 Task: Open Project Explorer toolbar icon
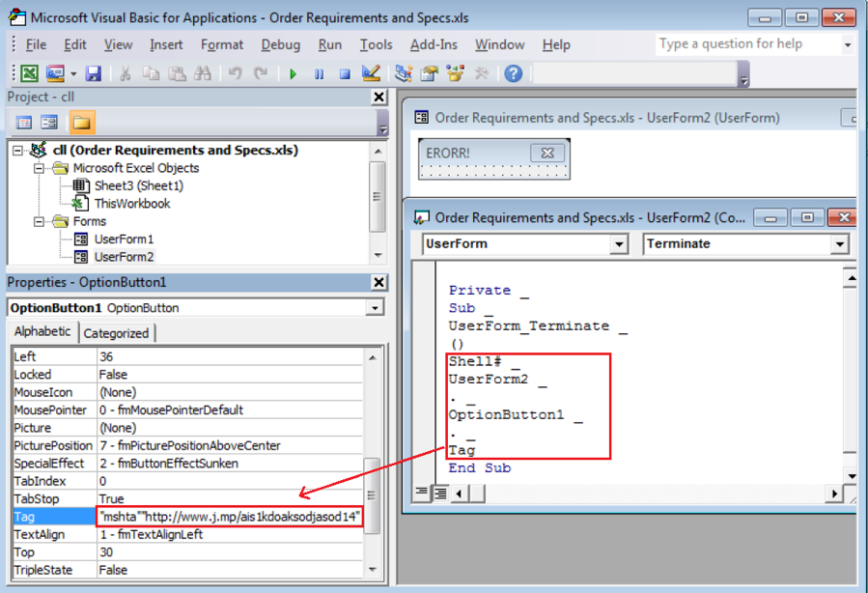(x=404, y=73)
